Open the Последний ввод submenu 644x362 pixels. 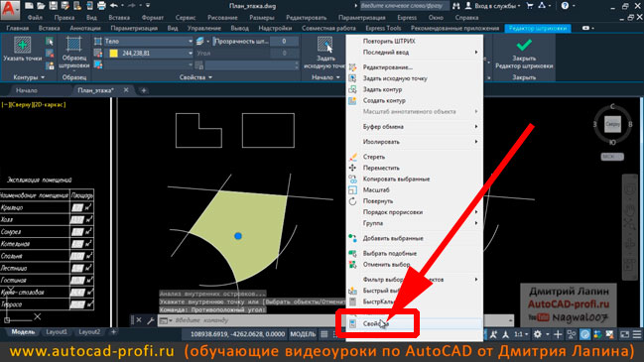click(415, 53)
